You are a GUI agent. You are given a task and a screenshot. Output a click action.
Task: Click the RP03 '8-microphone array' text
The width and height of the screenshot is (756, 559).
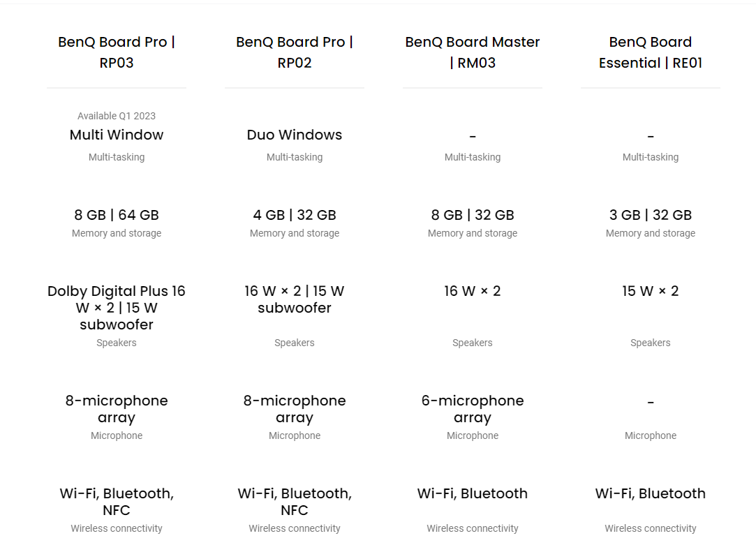[117, 409]
